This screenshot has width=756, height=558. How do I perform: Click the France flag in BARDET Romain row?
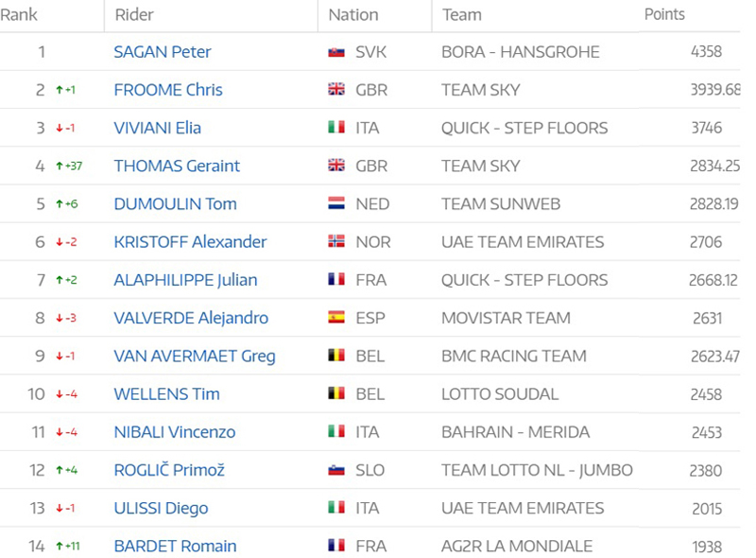click(x=335, y=547)
